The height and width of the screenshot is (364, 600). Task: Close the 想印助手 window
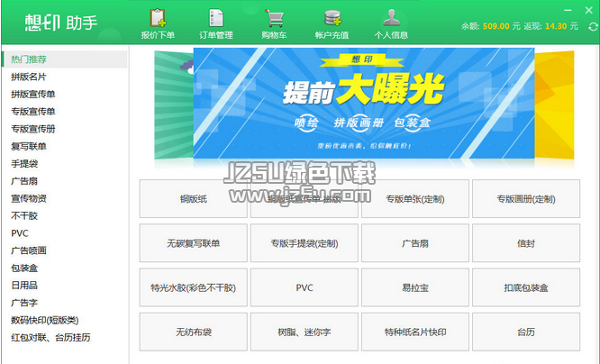click(588, 10)
